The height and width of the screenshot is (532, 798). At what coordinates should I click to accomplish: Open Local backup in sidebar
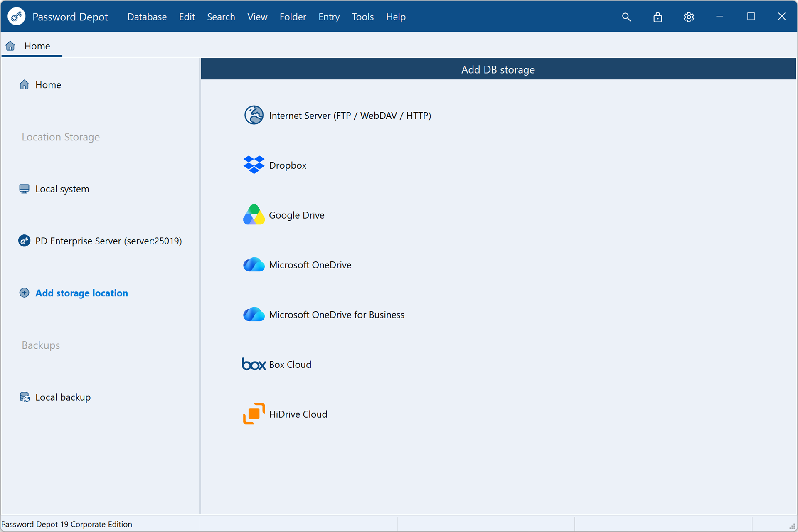coord(63,397)
